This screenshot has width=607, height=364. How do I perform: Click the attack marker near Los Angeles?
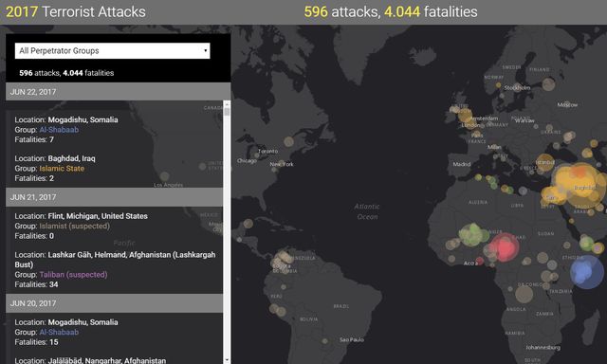click(x=164, y=176)
